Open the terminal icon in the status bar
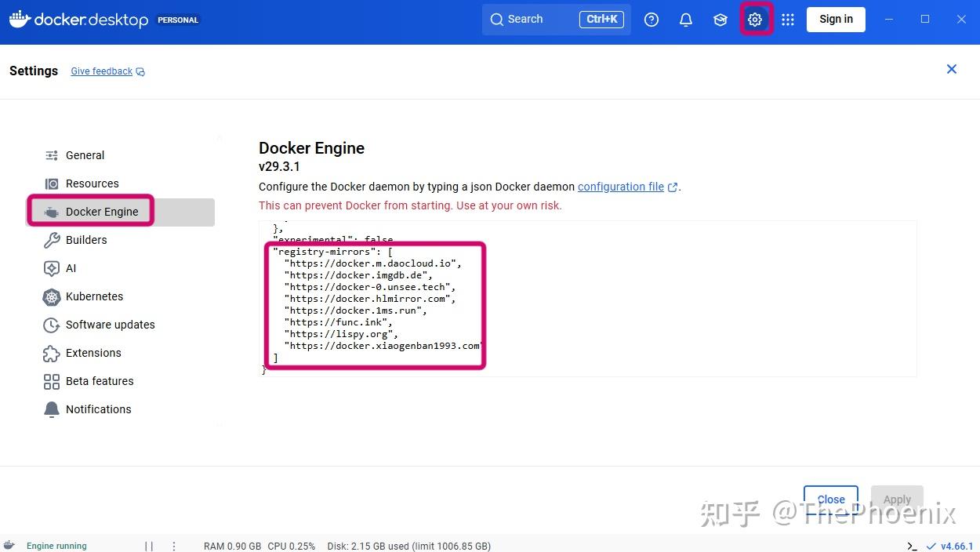This screenshot has height=552, width=980. point(912,546)
